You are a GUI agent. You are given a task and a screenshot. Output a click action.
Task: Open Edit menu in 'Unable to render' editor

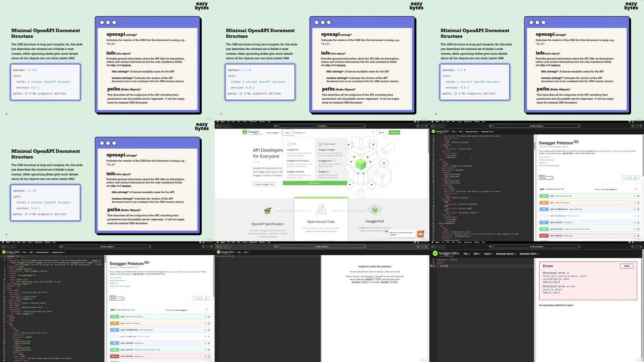pyautogui.click(x=246, y=252)
